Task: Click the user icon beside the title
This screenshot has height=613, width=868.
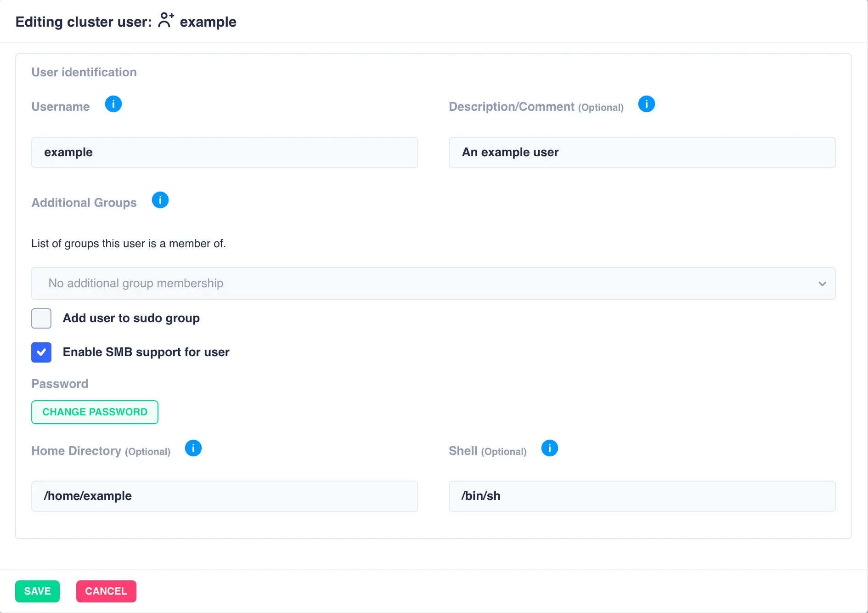Action: 165,21
